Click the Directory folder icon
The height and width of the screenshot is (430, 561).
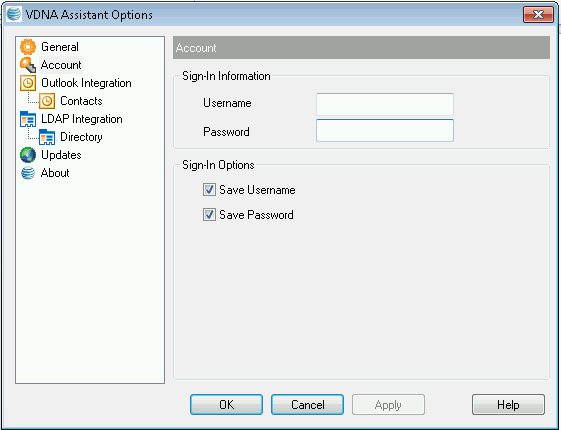[47, 137]
